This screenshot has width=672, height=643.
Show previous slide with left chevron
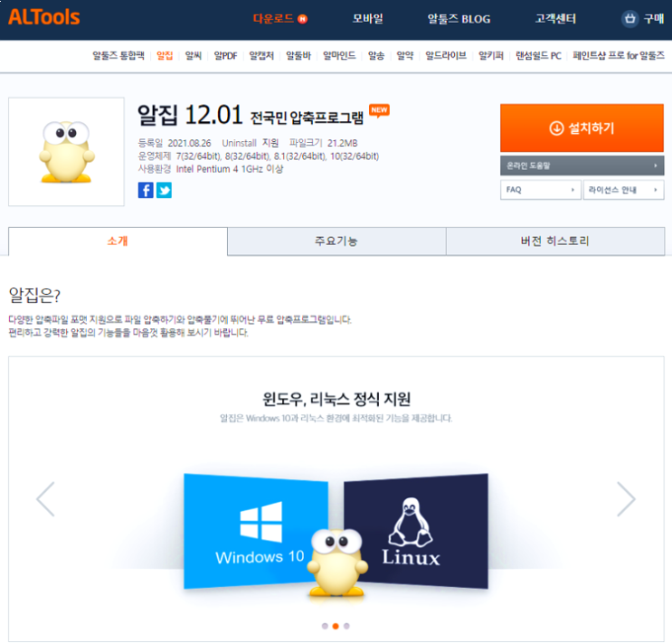tap(45, 499)
